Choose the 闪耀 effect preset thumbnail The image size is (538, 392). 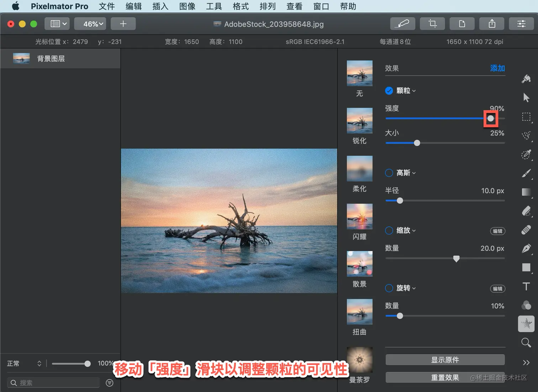click(360, 216)
